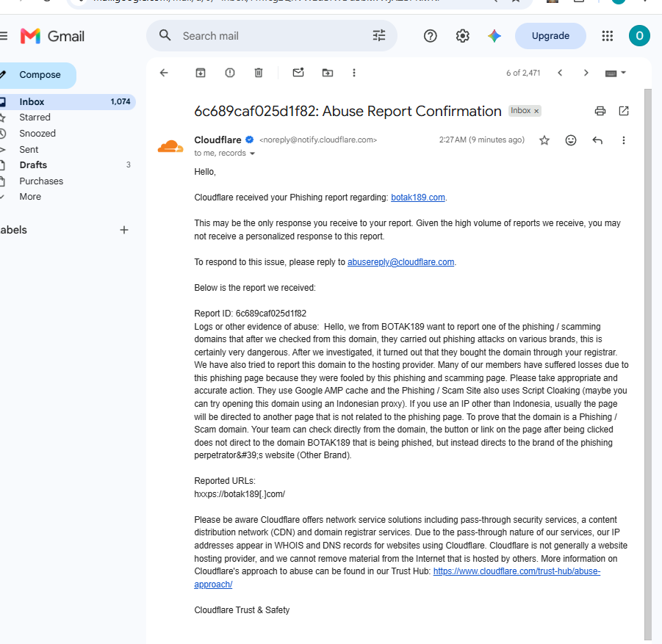This screenshot has height=644, width=662.
Task: Open the Gemini sparkle icon
Action: point(494,36)
